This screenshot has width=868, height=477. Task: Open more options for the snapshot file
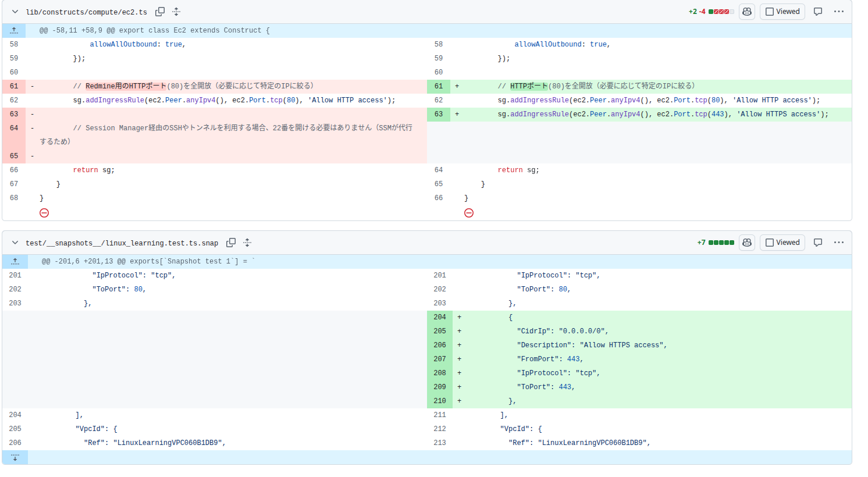[x=839, y=243]
